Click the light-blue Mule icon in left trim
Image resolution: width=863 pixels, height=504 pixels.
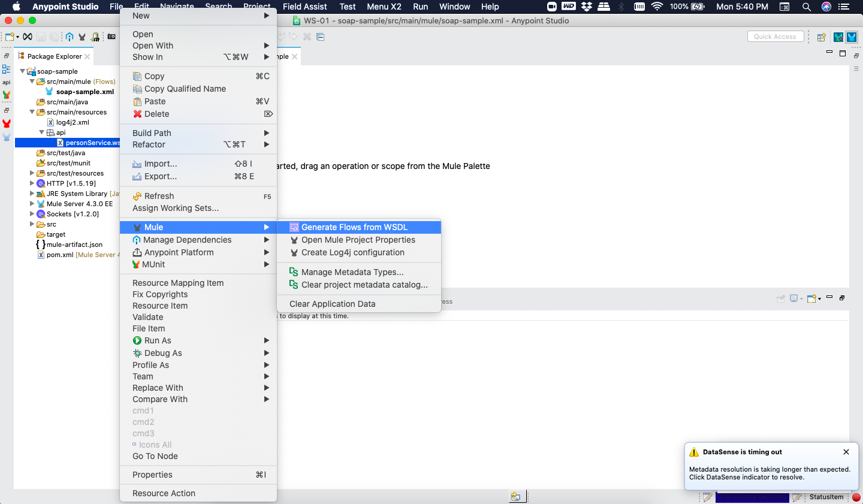pyautogui.click(x=7, y=137)
